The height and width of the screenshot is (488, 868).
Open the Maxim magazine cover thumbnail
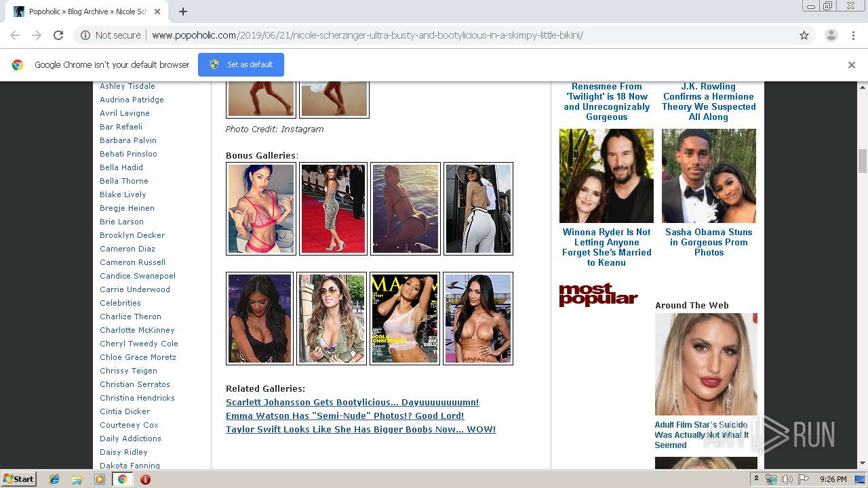[405, 319]
